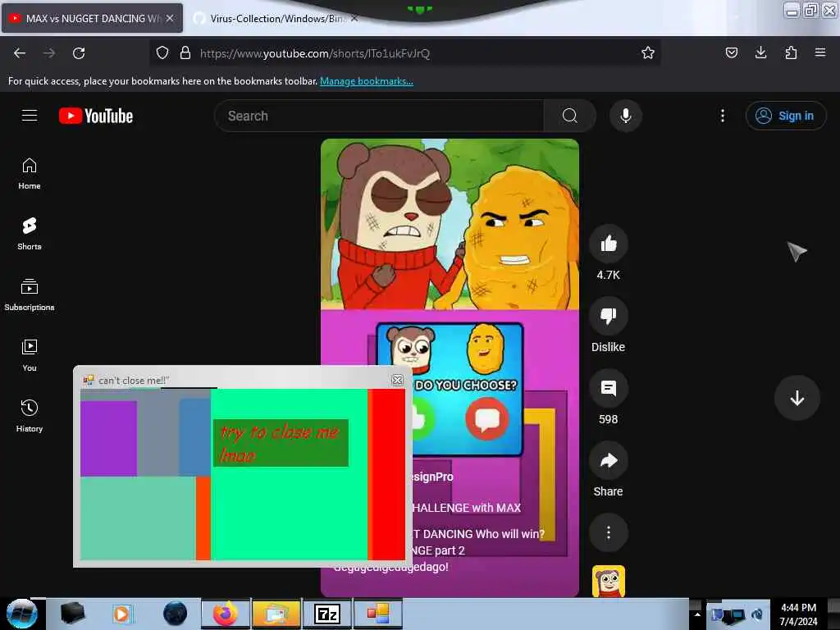Open the file explorer taskbar icon
840x630 pixels.
coord(276,614)
